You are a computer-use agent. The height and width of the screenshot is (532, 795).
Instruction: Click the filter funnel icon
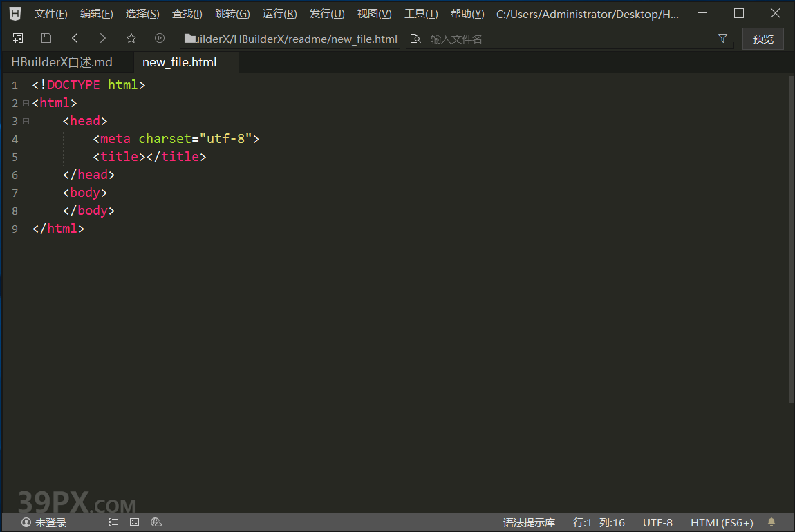pyautogui.click(x=722, y=39)
